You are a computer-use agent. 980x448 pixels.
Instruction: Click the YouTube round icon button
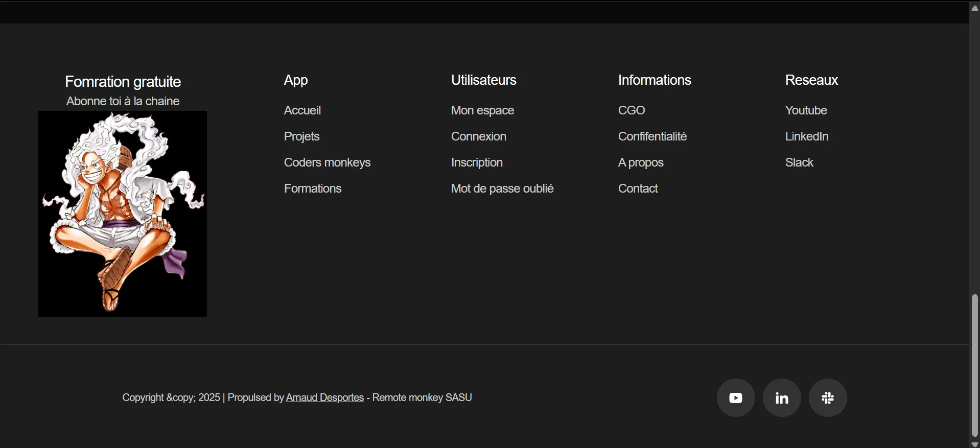point(736,398)
